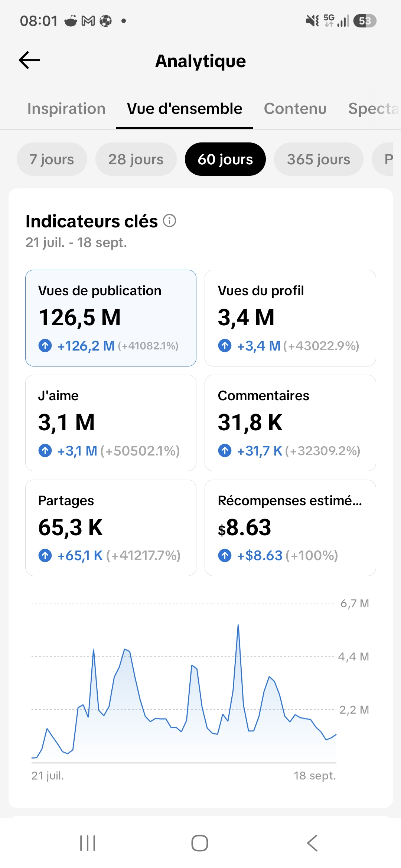Viewport: 401px width, 868px height.
Task: Tap the back arrow icon
Action: (29, 60)
